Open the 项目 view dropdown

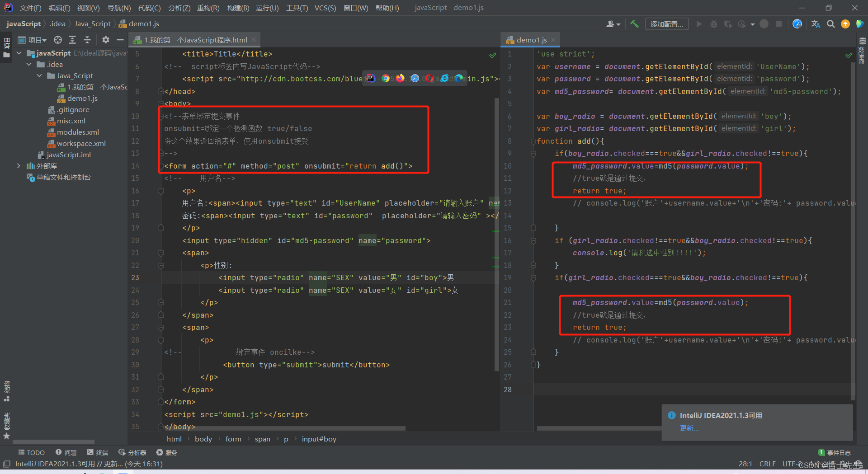pos(32,40)
